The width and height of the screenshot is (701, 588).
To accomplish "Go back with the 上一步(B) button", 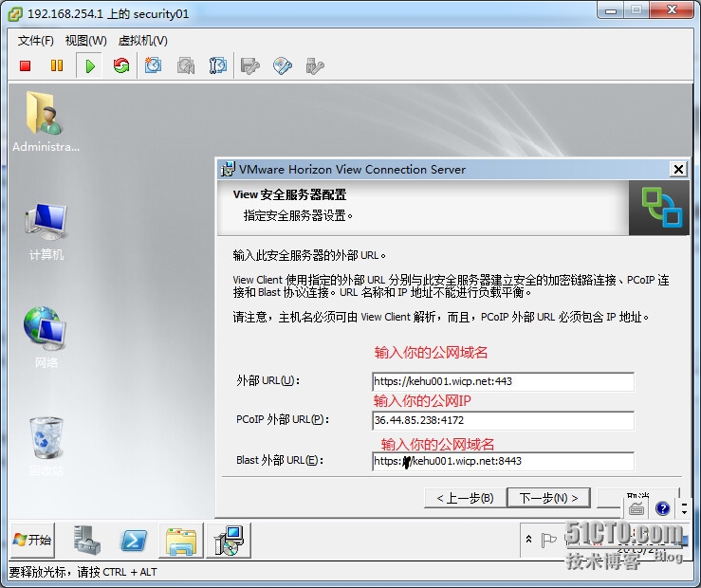I will (465, 498).
